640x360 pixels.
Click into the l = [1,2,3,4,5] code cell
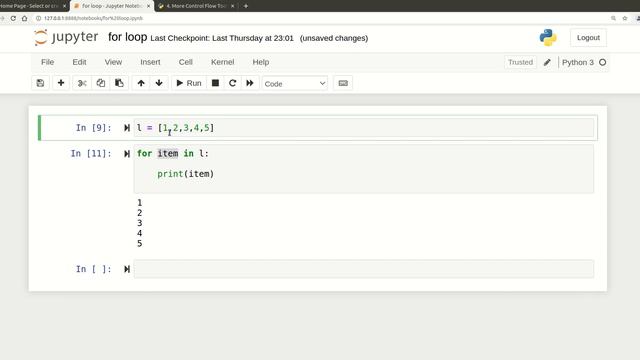coord(364,128)
